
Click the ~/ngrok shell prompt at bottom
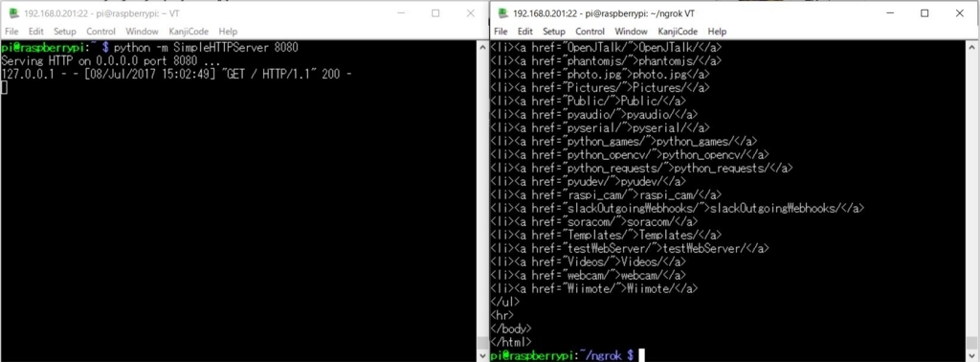563,355
